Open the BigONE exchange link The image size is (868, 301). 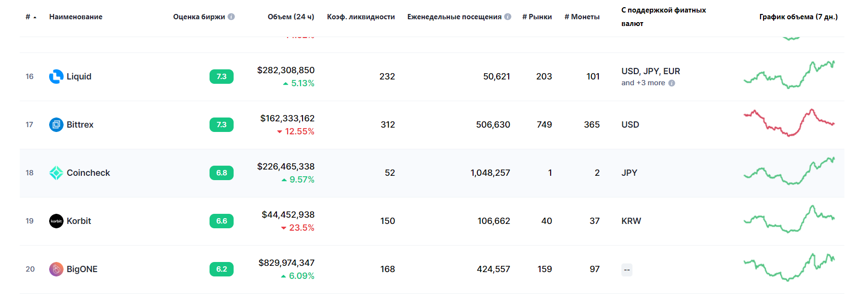point(82,269)
